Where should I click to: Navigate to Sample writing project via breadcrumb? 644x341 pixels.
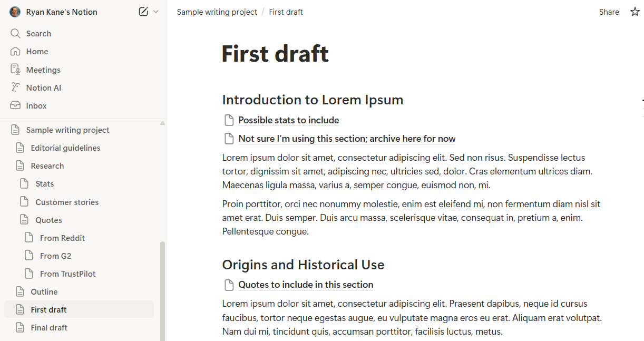(217, 12)
